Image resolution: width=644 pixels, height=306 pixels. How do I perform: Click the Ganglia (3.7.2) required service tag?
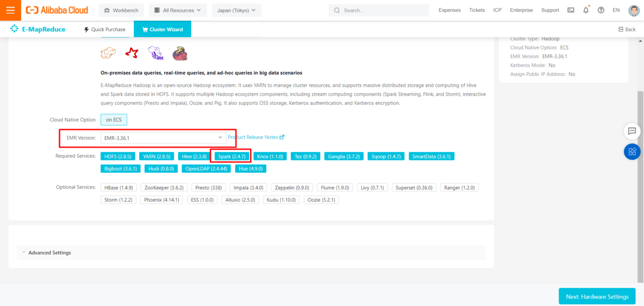[x=344, y=156]
